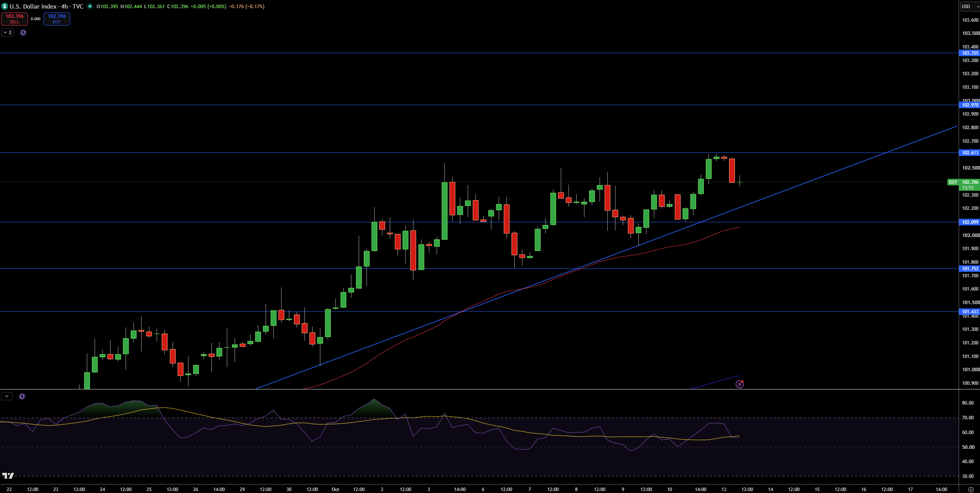Click the purple refresh icon below SELL button
The height and width of the screenshot is (493, 980).
(23, 33)
